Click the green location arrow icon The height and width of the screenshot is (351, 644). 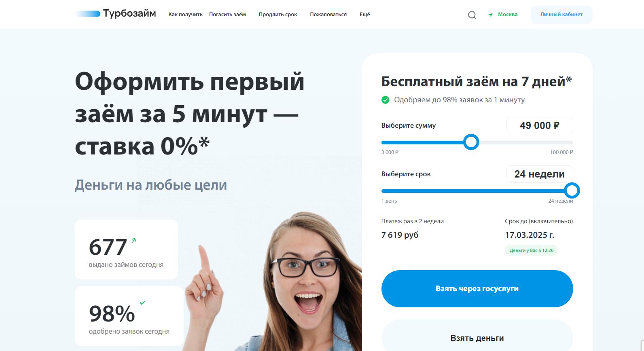pyautogui.click(x=491, y=15)
